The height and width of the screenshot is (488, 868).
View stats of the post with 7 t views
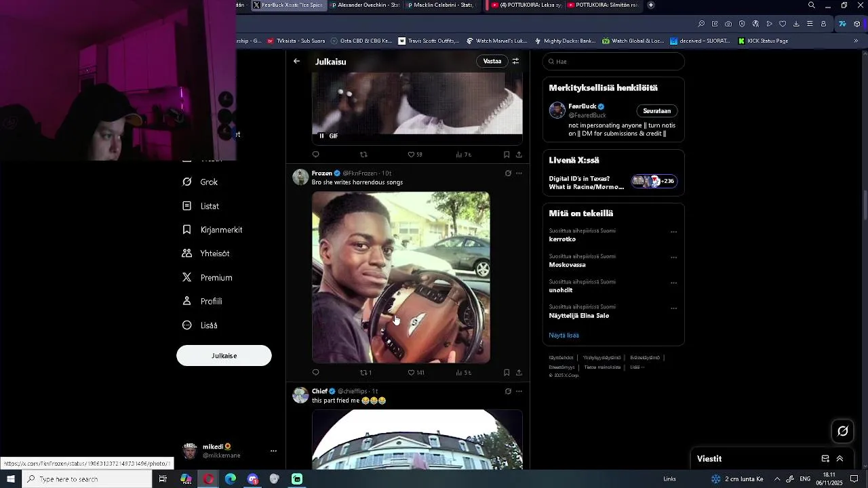463,155
